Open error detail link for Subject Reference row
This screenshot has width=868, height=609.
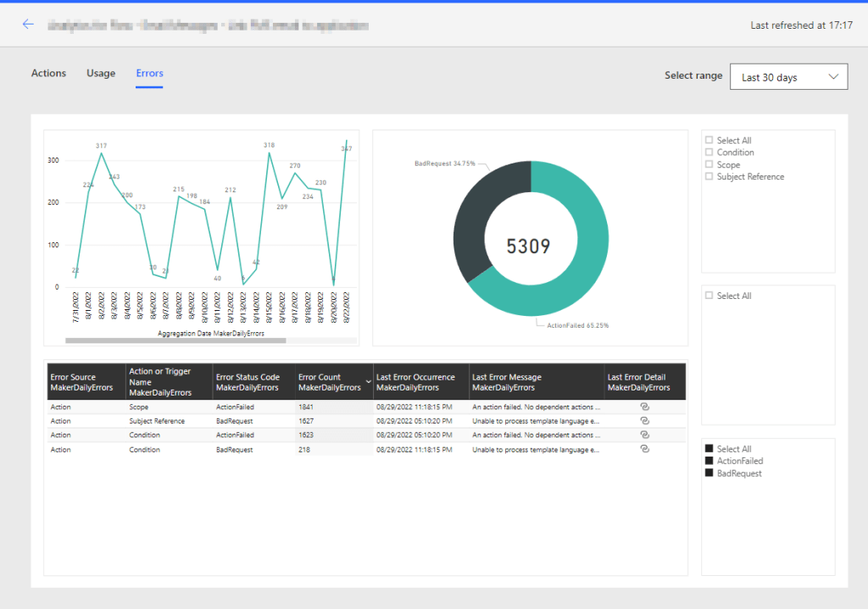click(644, 421)
